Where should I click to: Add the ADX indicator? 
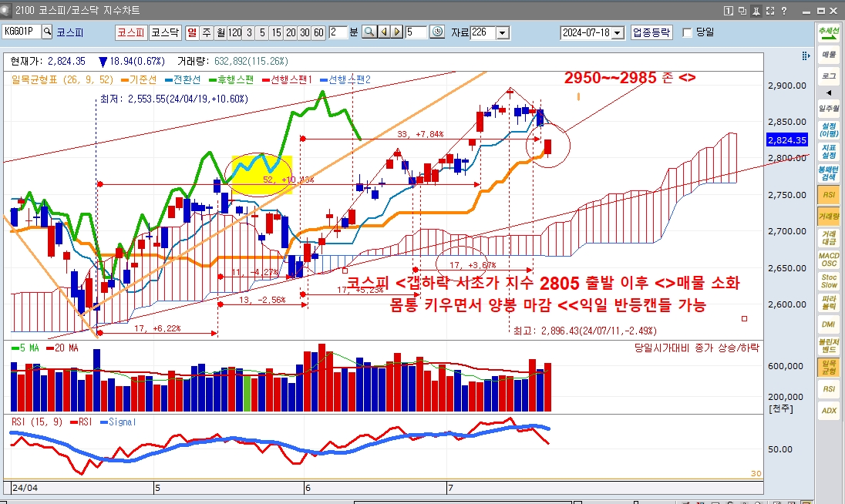829,410
